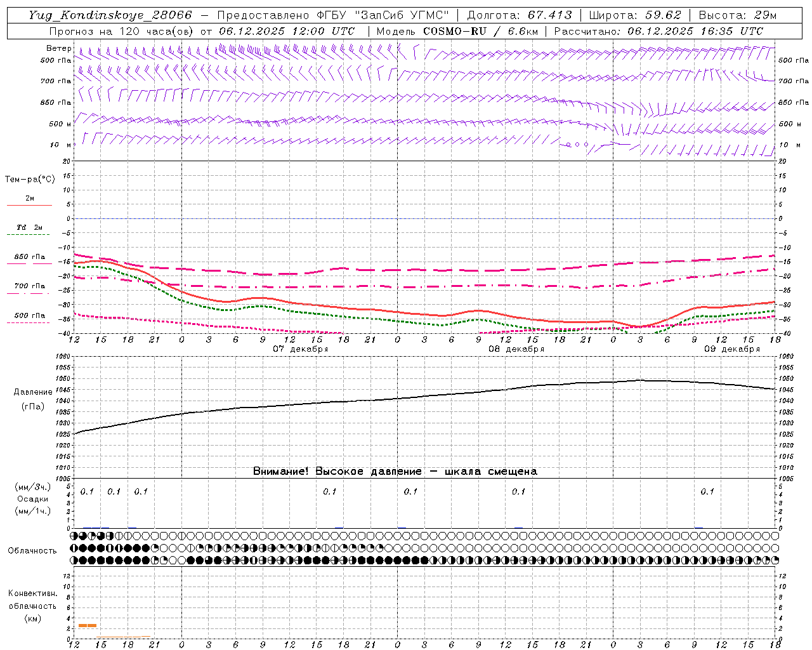Image resolution: width=812 pixels, height=650 pixels.
Task: Click the Ветер panel label
Action: 59,48
